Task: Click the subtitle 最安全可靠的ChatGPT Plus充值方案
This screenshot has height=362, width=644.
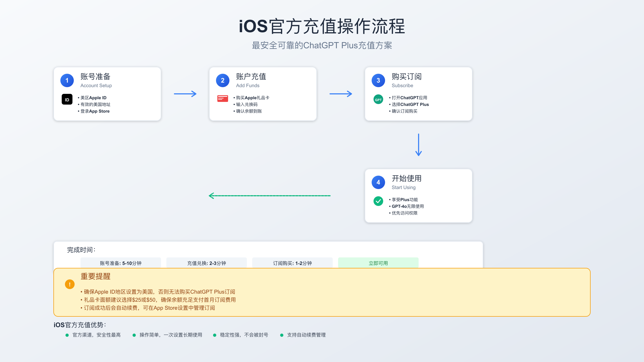Action: [x=322, y=45]
